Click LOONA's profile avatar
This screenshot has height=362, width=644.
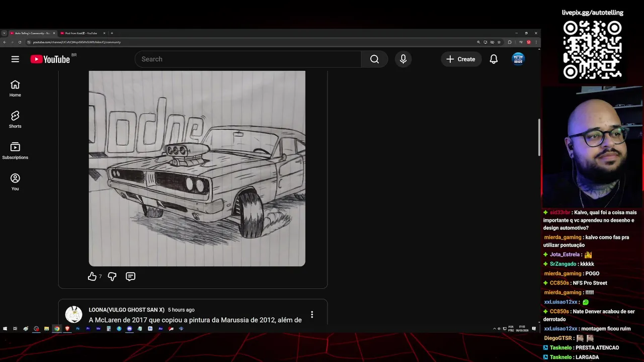click(x=73, y=314)
